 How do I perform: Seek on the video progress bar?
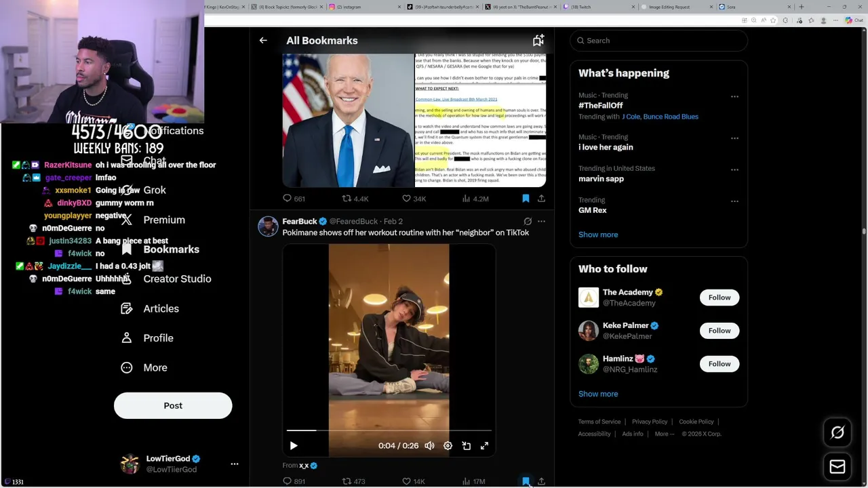(389, 430)
